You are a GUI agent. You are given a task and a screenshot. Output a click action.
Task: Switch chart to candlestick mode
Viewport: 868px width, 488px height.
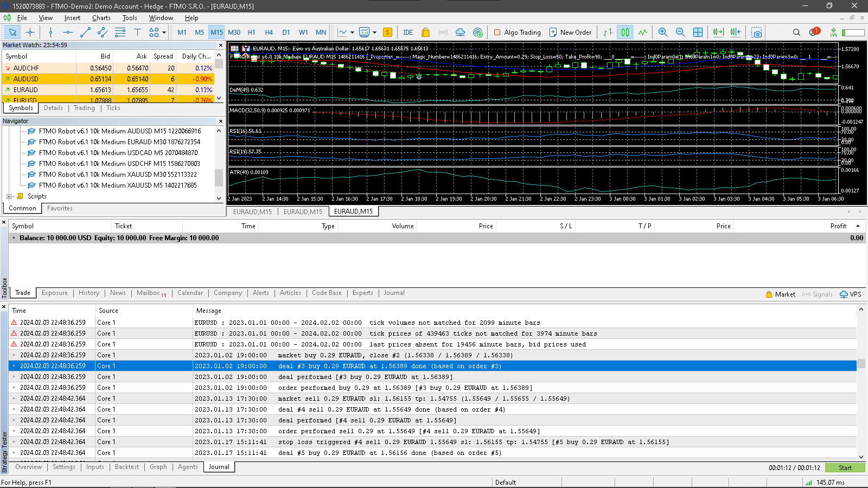tap(625, 32)
